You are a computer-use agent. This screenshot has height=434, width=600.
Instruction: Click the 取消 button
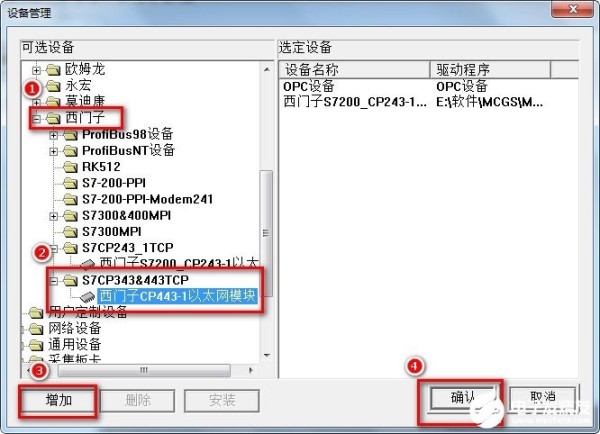(x=543, y=397)
